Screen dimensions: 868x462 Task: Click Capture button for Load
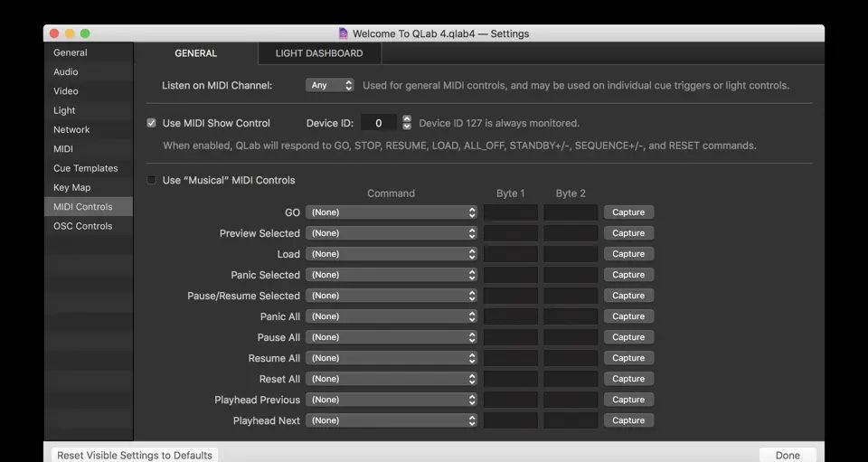pyautogui.click(x=628, y=254)
